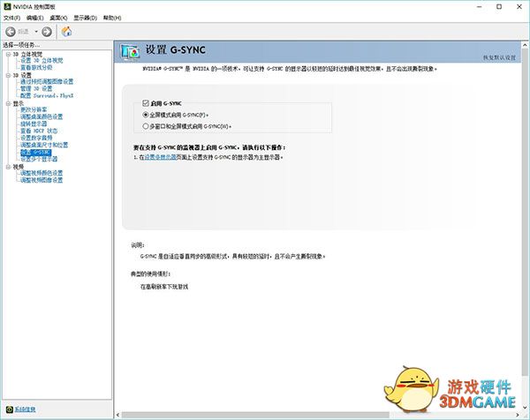This screenshot has height=420, width=530.
Task: Click the system information icon at bottom left
Action: pyautogui.click(x=7, y=409)
